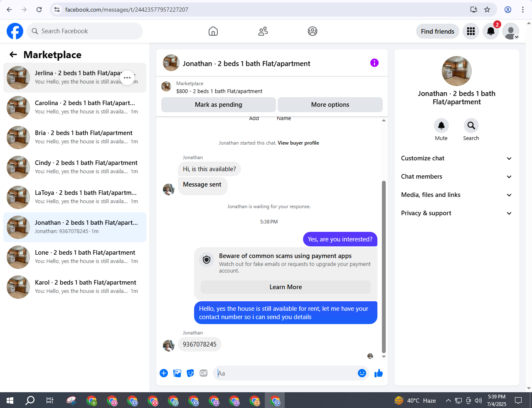Click the Facebook logo icon
Viewport: 532px width, 408px height.
coord(15,31)
